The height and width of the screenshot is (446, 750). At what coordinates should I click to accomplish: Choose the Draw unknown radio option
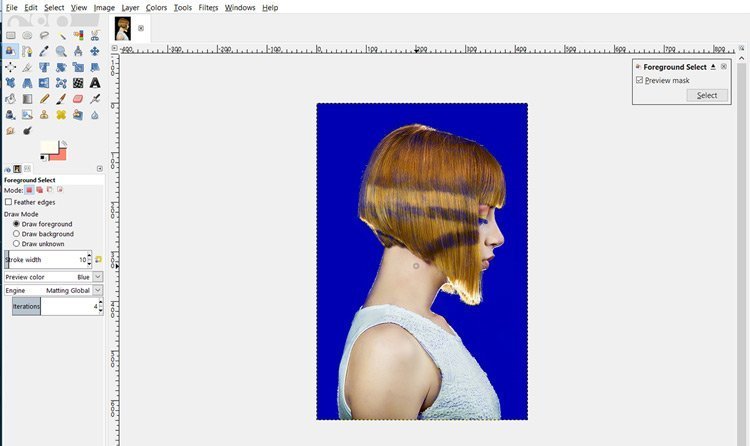(16, 244)
